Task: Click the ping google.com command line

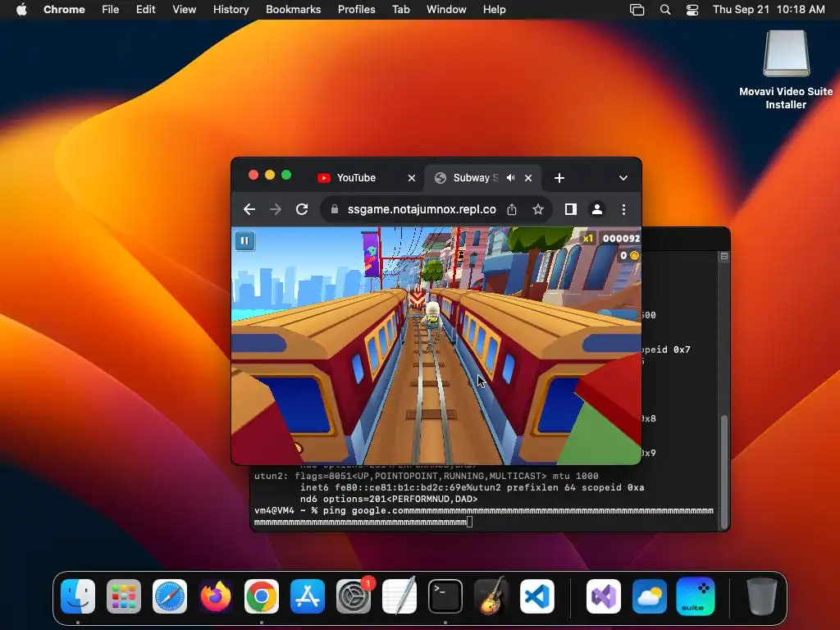Action: point(484,517)
